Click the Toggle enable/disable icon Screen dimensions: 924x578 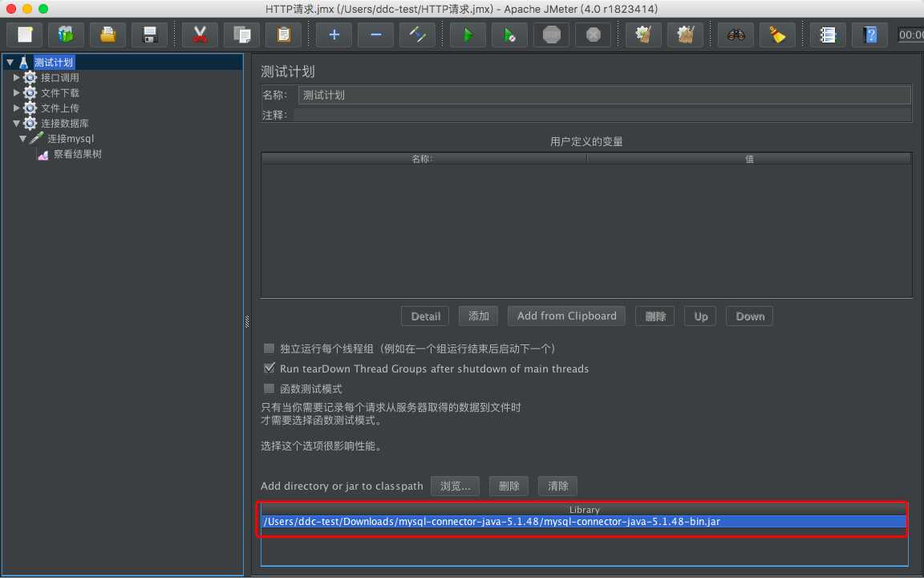tap(418, 35)
